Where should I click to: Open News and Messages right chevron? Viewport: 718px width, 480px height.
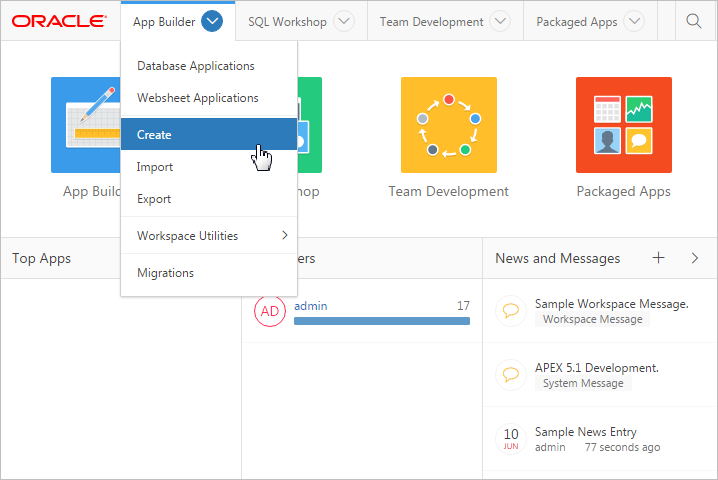click(695, 258)
